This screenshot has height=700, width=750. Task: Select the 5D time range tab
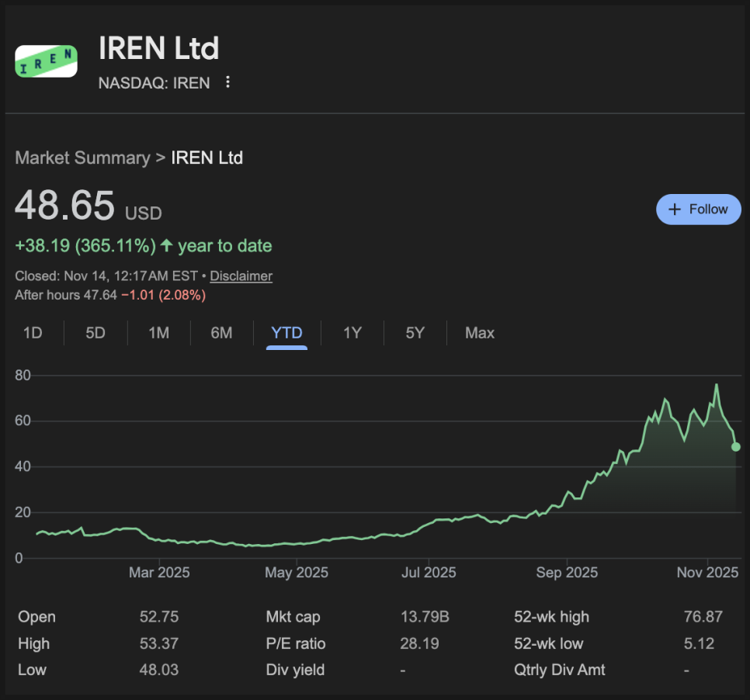(x=95, y=334)
